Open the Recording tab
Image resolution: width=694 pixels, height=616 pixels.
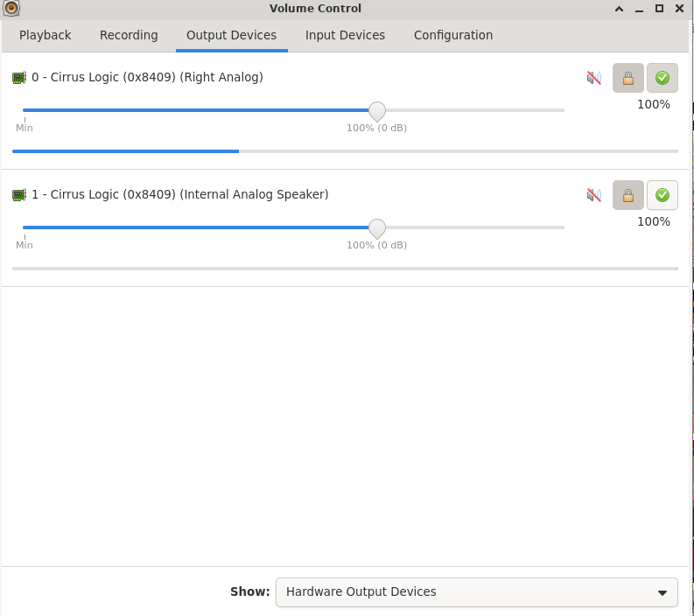pos(129,35)
